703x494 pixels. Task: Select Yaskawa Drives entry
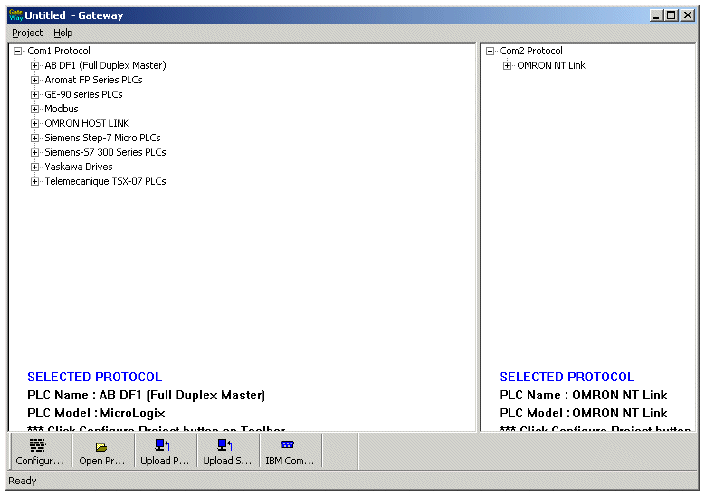(x=78, y=167)
